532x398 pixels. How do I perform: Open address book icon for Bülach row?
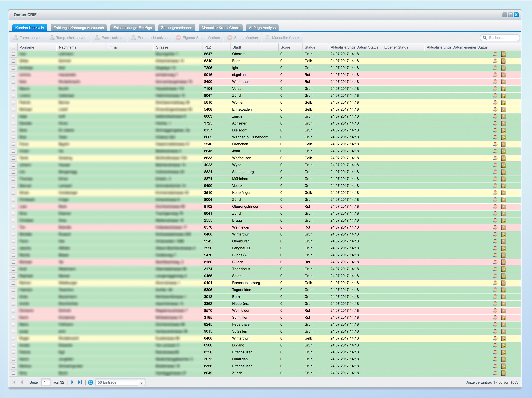(x=503, y=262)
